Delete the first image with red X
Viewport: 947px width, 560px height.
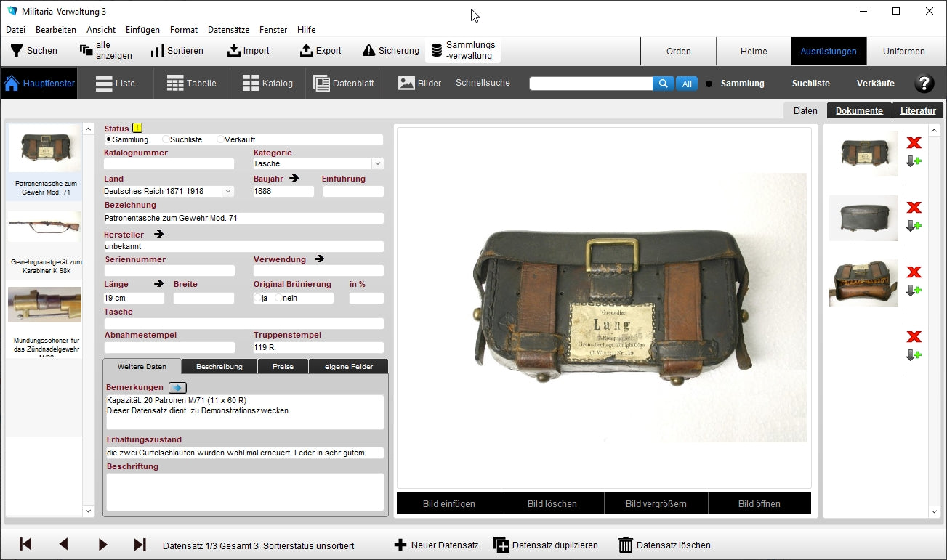(x=914, y=143)
